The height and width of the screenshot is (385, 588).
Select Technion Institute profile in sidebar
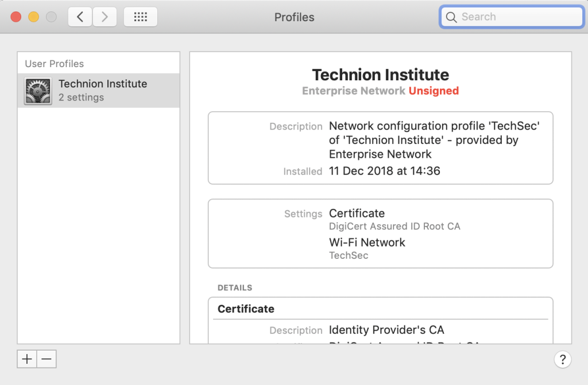coord(99,90)
